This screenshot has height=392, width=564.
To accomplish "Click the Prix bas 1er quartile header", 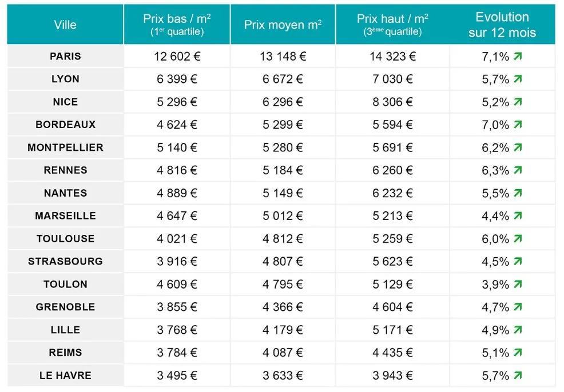I will click(x=177, y=25).
